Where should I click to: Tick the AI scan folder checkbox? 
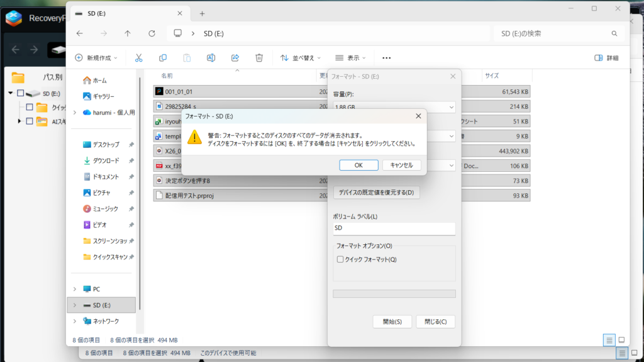tap(29, 121)
